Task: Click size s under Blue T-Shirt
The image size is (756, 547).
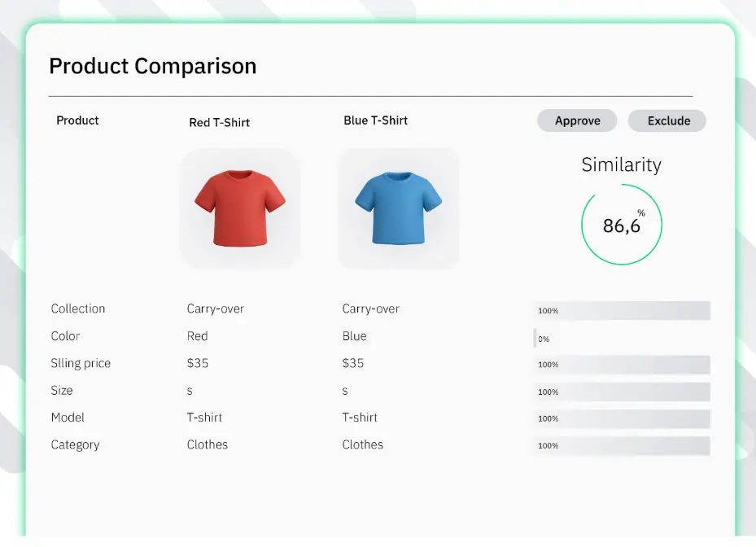Action: [345, 391]
